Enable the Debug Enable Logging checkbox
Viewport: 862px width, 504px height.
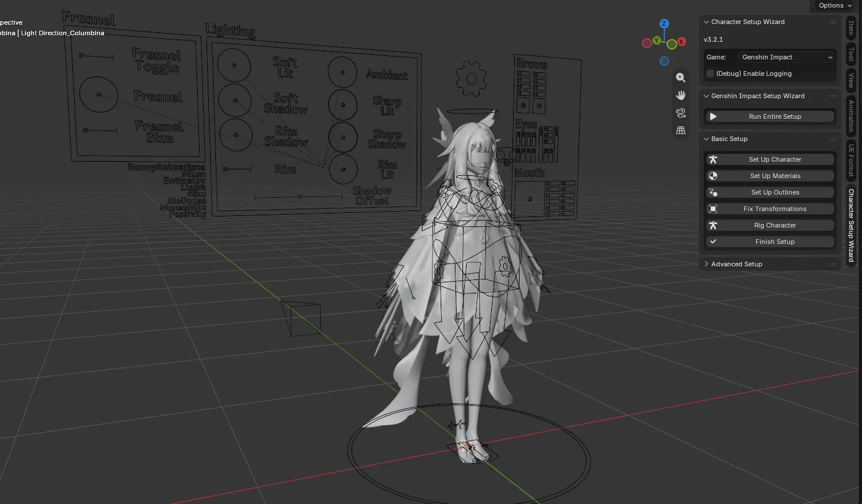tap(710, 74)
